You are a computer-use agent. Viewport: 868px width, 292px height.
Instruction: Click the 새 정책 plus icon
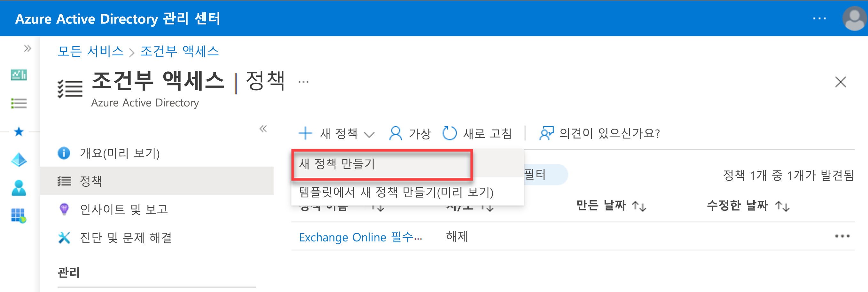(x=305, y=133)
